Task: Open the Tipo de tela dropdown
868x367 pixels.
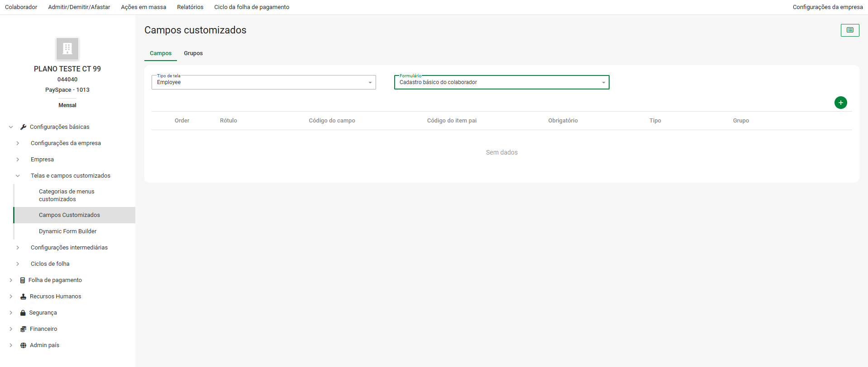Action: click(263, 82)
